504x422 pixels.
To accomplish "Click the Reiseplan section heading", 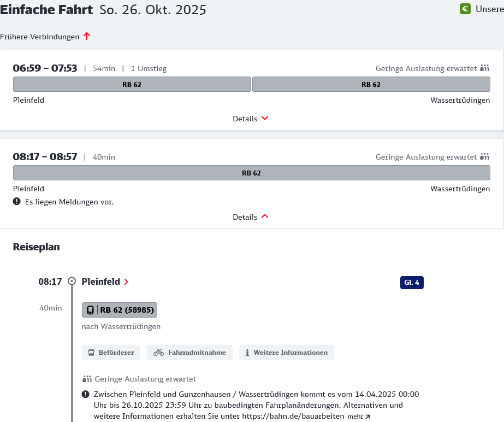I will pos(36,247).
